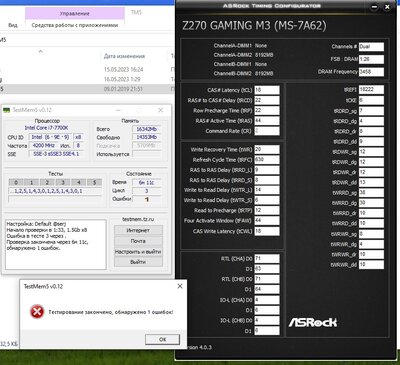Click the Настроить и выйти button
The width and height of the screenshot is (400, 365).
138,251
